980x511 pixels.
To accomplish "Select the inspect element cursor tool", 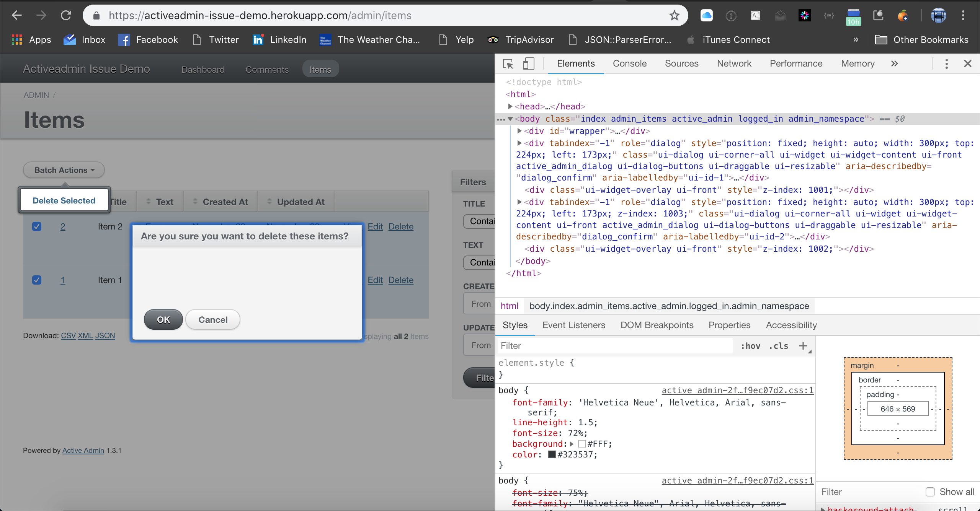I will click(x=508, y=63).
